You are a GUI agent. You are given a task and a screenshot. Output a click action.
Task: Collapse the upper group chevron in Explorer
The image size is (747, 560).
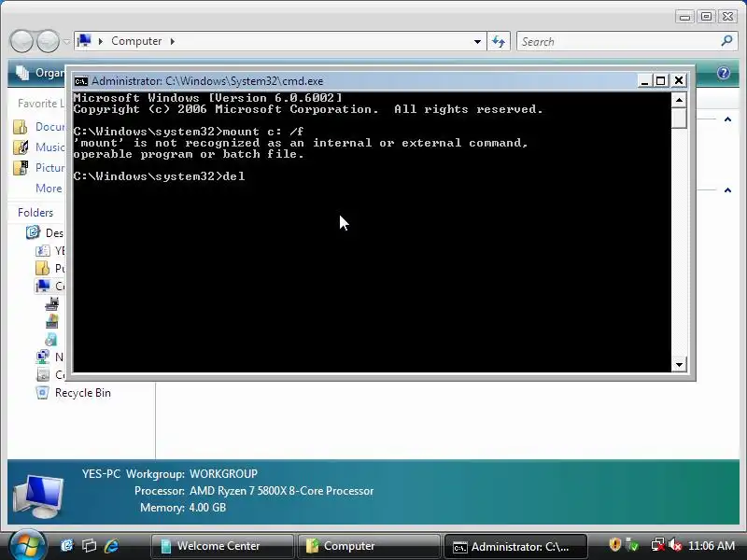click(x=727, y=119)
